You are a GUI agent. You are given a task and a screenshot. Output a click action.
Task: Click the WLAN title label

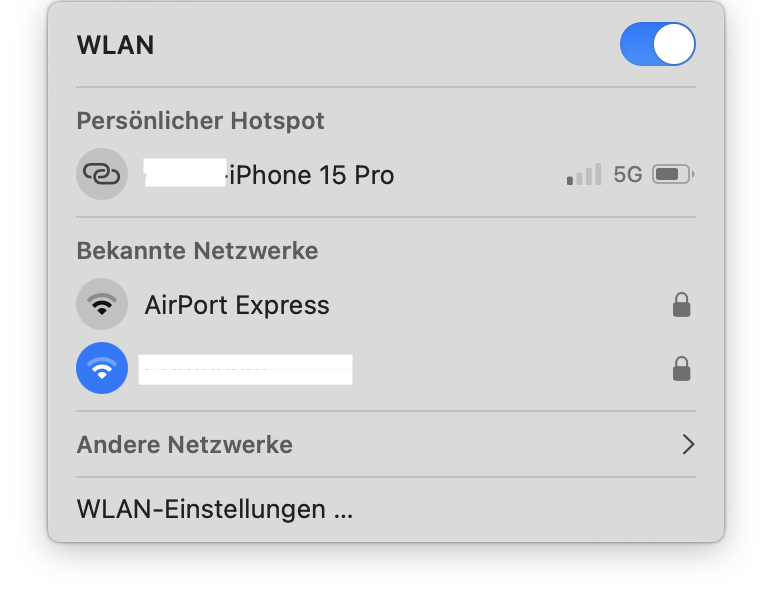point(115,45)
